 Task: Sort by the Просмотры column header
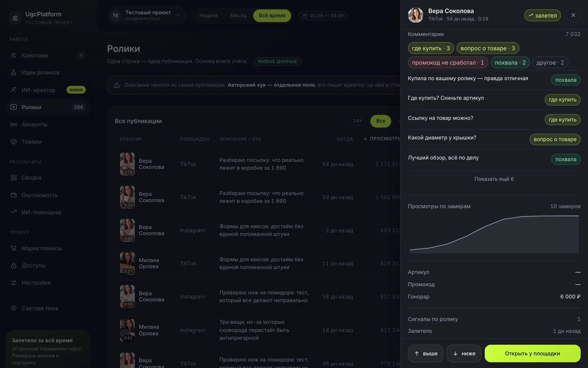[382, 139]
